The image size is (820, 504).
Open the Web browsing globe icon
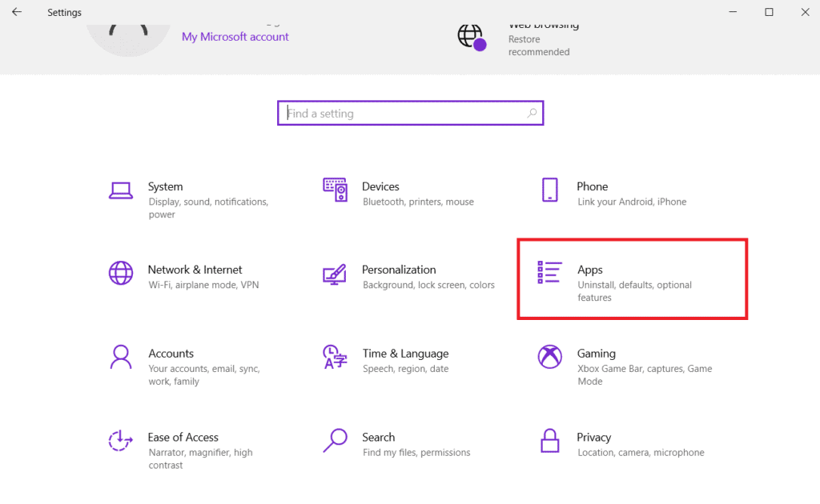point(472,37)
